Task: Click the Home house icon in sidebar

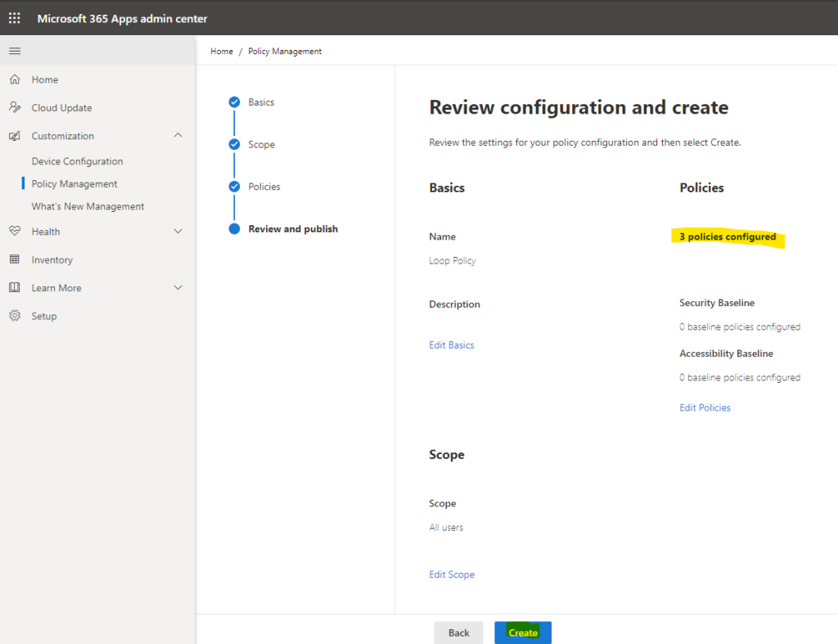Action: [x=15, y=79]
